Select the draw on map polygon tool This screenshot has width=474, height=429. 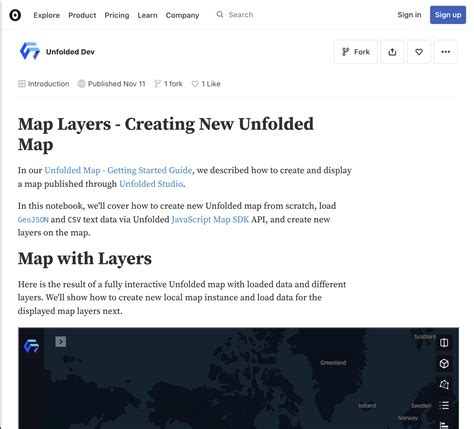444,384
